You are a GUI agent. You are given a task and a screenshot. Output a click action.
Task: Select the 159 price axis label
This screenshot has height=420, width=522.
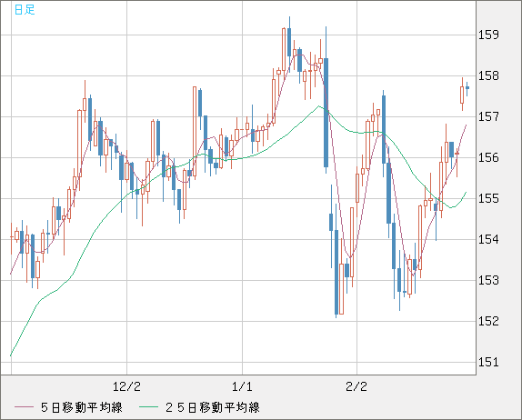pyautogui.click(x=488, y=35)
